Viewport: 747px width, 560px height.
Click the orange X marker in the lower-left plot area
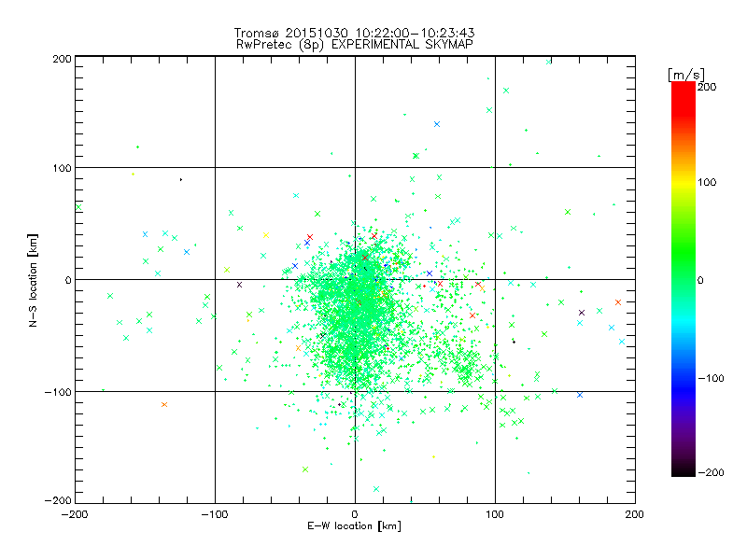click(x=164, y=405)
